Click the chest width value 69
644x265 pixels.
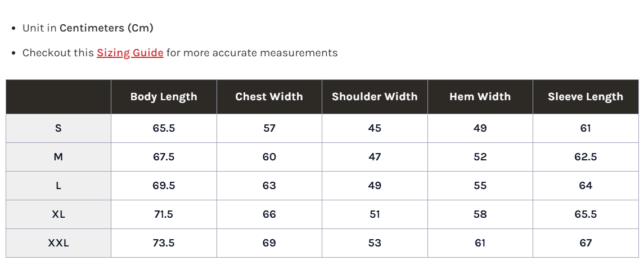(x=269, y=243)
